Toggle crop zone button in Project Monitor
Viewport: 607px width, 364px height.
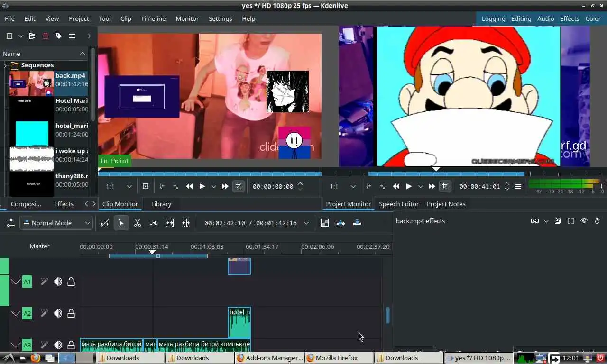click(x=445, y=186)
